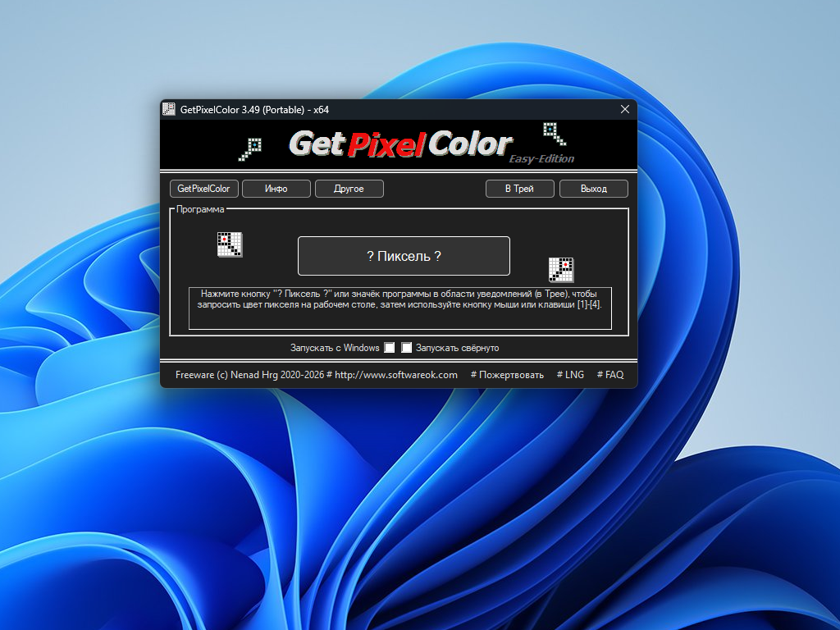Click the GetPixelColor Easy-Edition logo banner

click(x=399, y=144)
